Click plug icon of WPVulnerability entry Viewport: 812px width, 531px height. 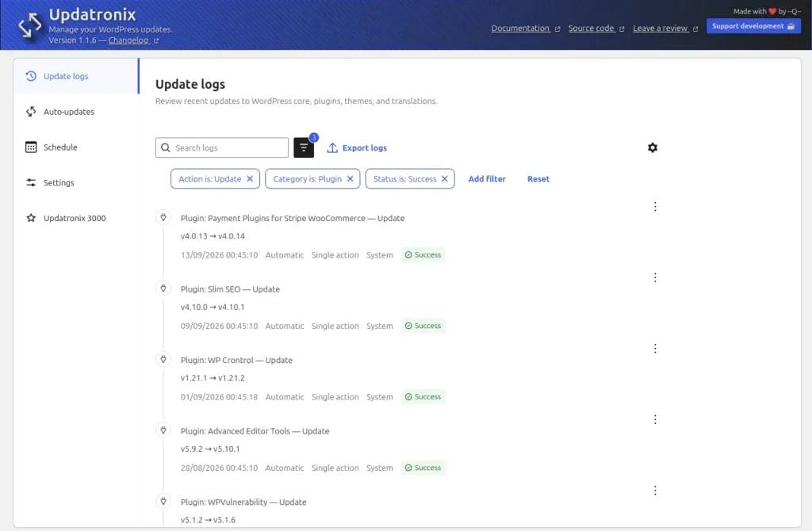(163, 501)
